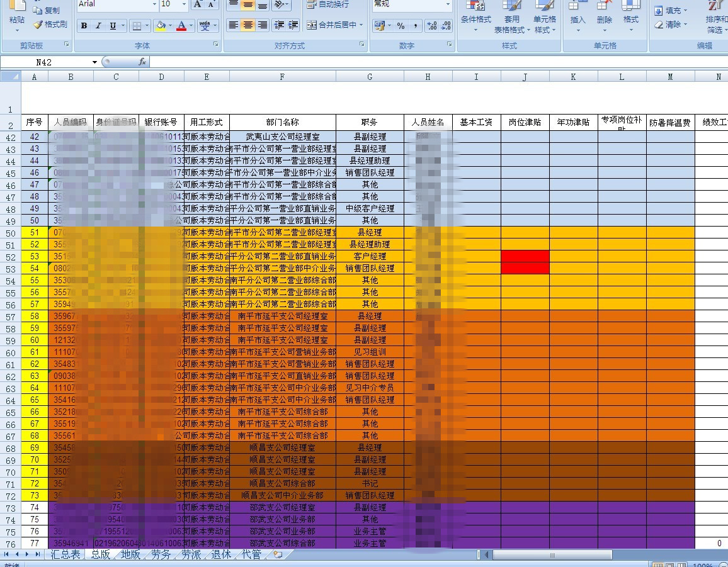Apply cell borders button
728x567 pixels.
(x=137, y=26)
